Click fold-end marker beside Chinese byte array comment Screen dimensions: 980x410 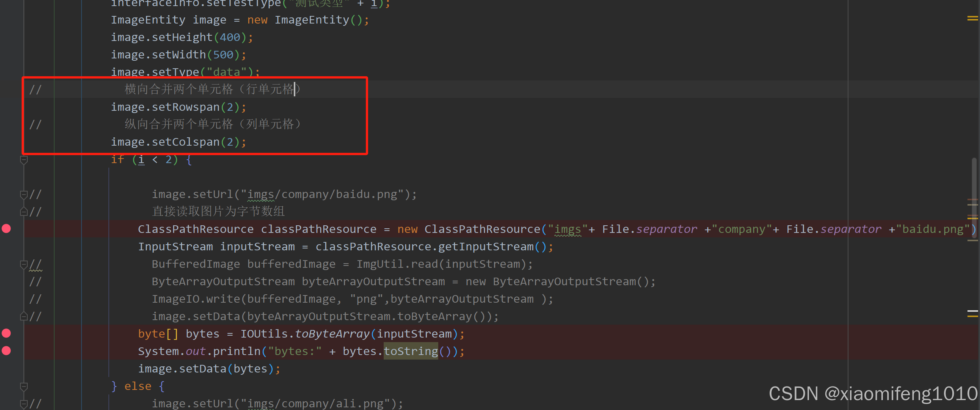tap(24, 212)
